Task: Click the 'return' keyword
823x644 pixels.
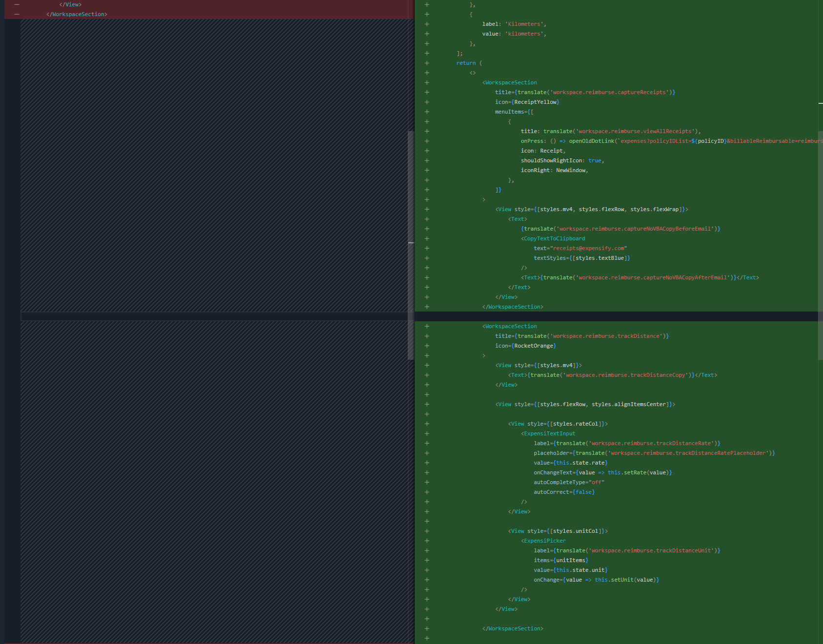Action: tap(466, 63)
